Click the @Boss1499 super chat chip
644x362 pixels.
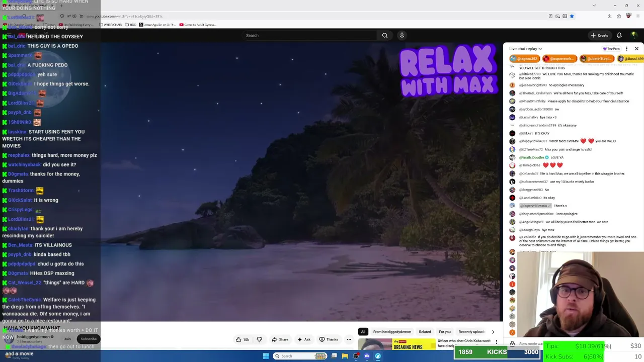(x=630, y=59)
